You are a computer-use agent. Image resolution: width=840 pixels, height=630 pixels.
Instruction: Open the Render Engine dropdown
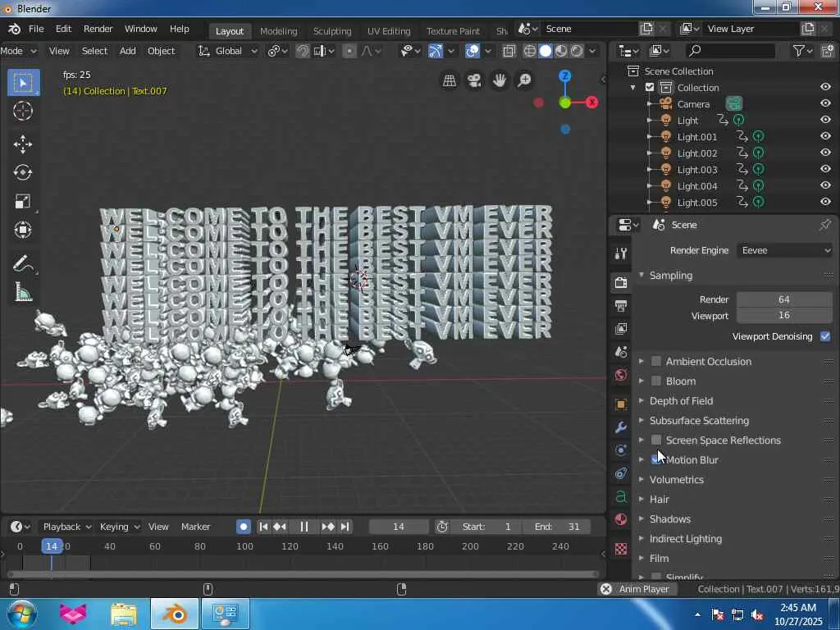pos(784,250)
